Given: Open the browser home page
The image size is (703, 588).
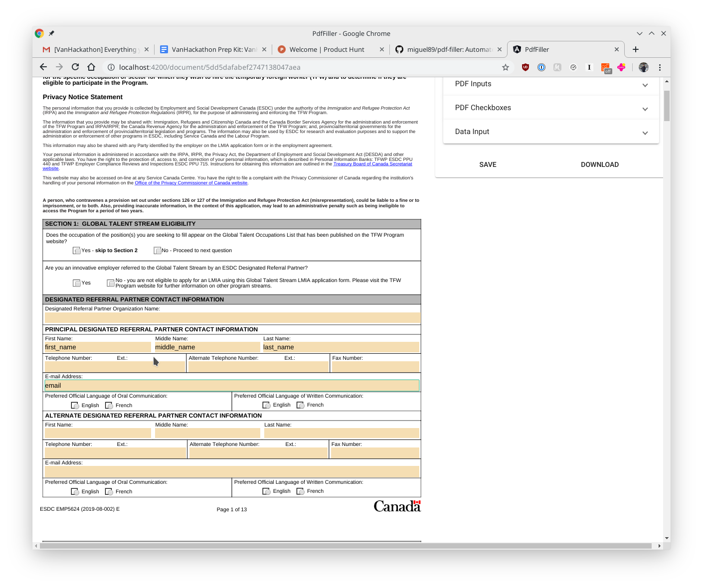Looking at the screenshot, I should 91,67.
